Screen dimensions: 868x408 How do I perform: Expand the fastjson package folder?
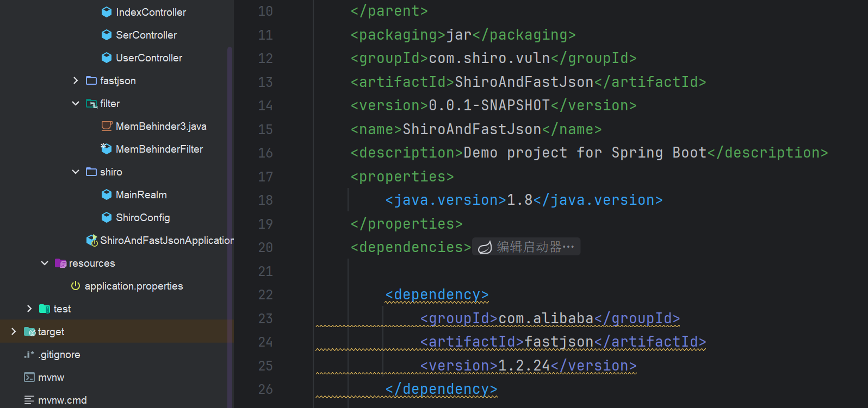76,80
